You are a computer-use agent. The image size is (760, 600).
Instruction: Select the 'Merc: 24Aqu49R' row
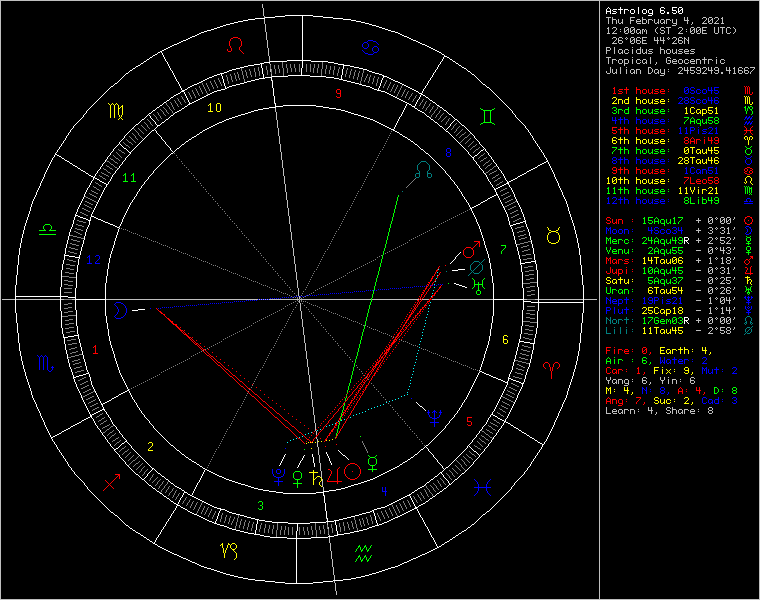point(680,241)
